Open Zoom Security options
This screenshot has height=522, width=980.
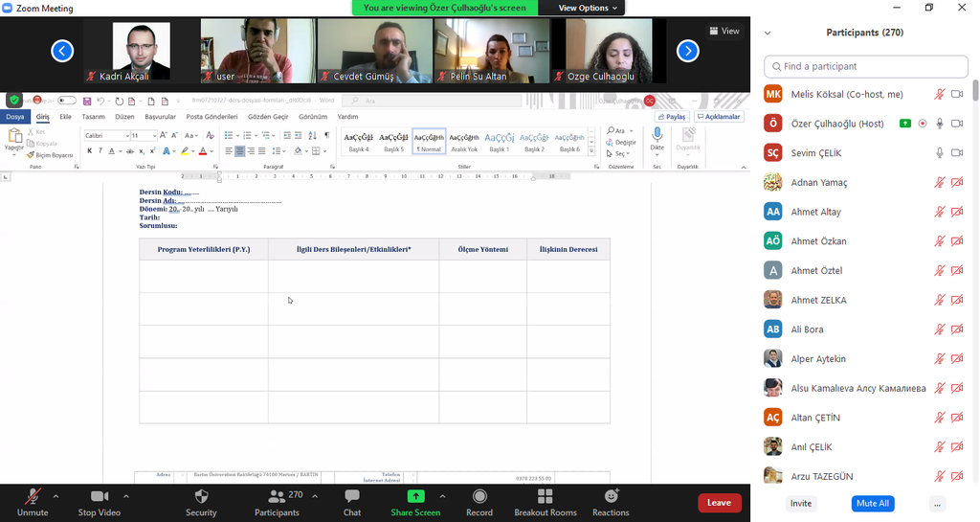tap(201, 503)
